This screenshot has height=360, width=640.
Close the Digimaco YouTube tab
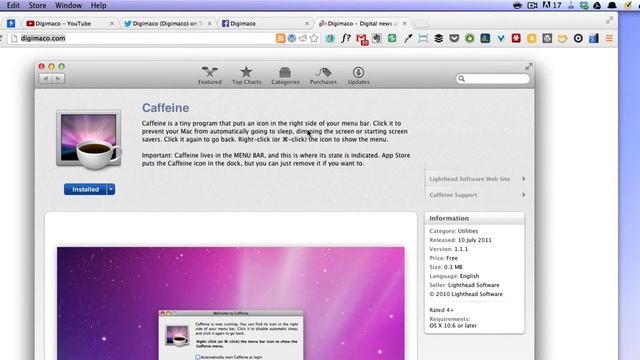click(111, 24)
